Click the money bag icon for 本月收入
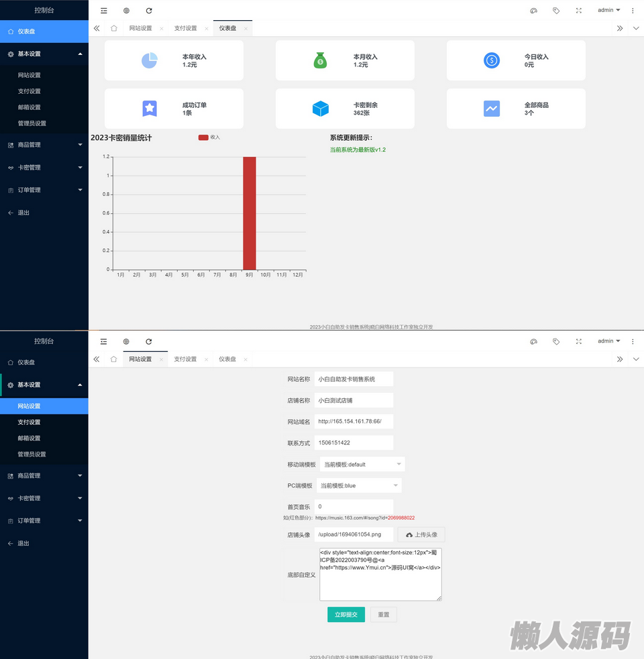The width and height of the screenshot is (644, 659). pos(320,60)
